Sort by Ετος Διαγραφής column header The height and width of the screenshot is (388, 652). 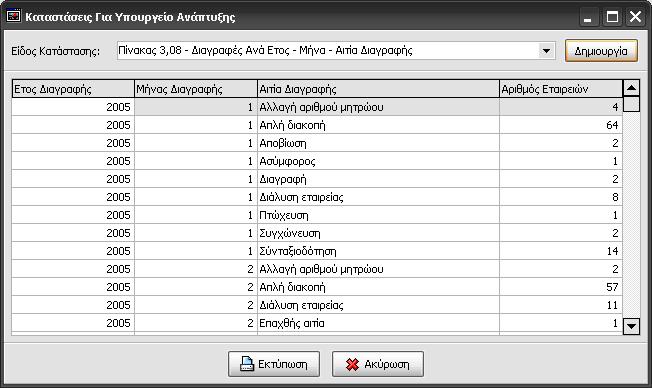pyautogui.click(x=73, y=89)
